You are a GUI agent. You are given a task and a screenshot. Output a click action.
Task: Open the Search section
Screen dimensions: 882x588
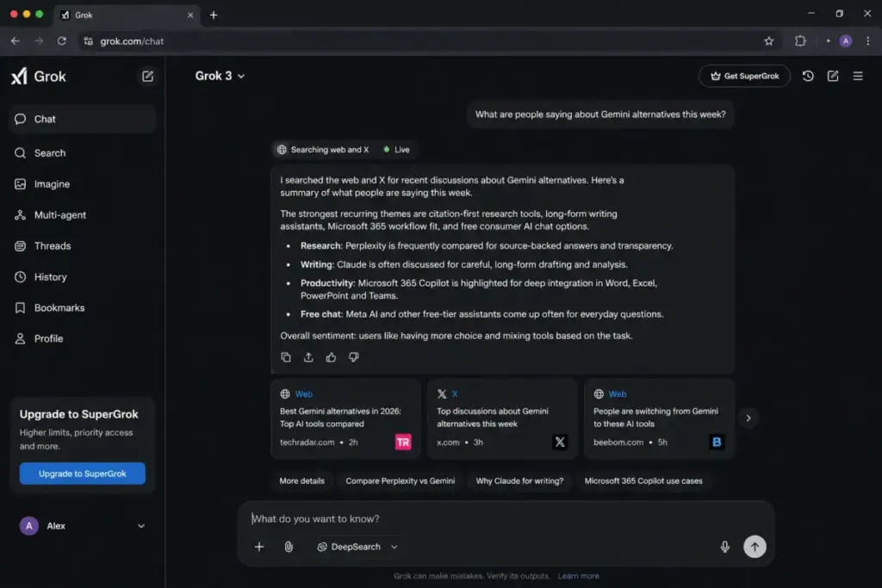(x=82, y=153)
